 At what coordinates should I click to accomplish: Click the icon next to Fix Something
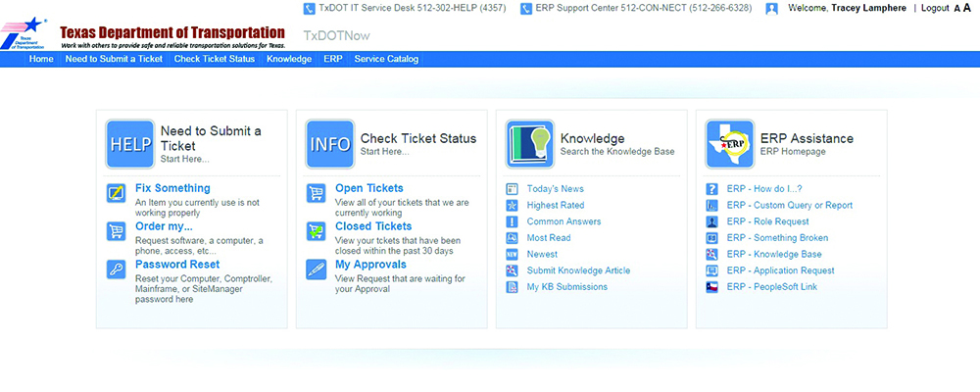coord(117,193)
